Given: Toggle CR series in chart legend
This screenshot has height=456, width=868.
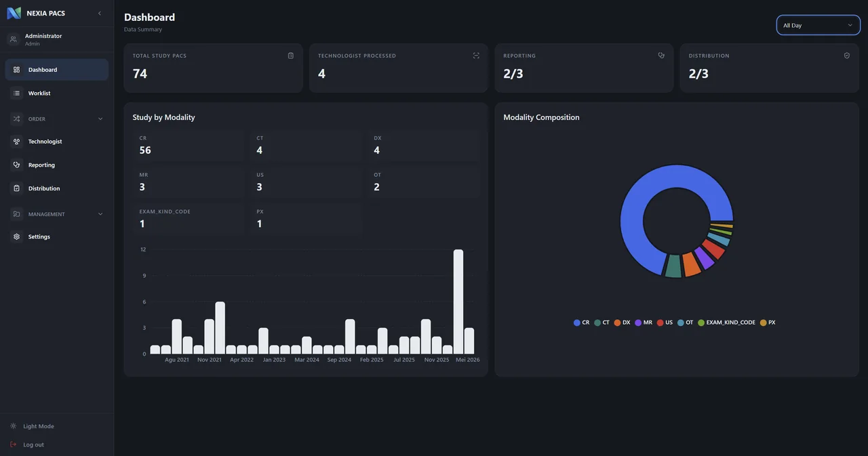Looking at the screenshot, I should [582, 323].
